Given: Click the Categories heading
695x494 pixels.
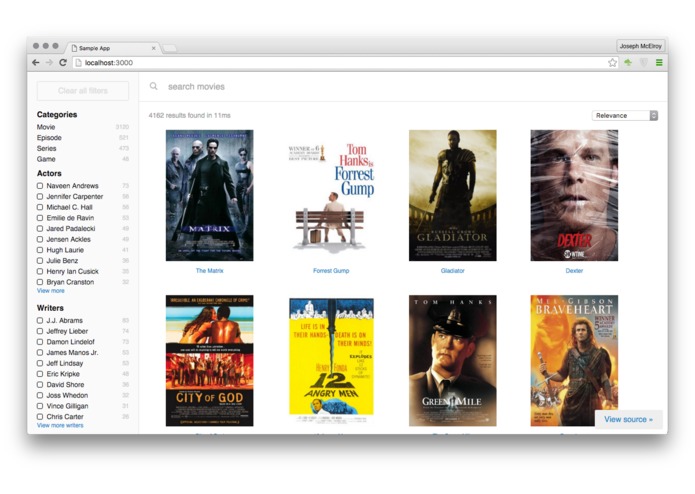Looking at the screenshot, I should point(57,114).
